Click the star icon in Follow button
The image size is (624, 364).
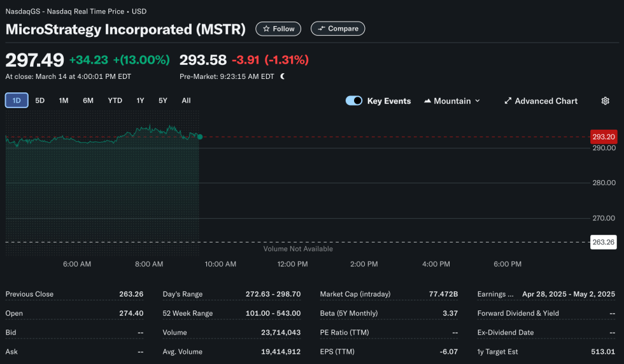(x=266, y=29)
